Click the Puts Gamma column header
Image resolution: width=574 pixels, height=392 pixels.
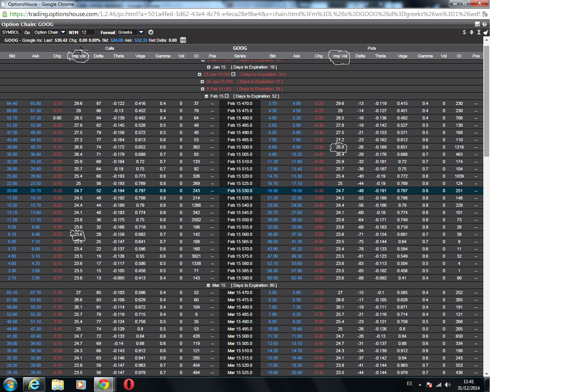point(425,56)
